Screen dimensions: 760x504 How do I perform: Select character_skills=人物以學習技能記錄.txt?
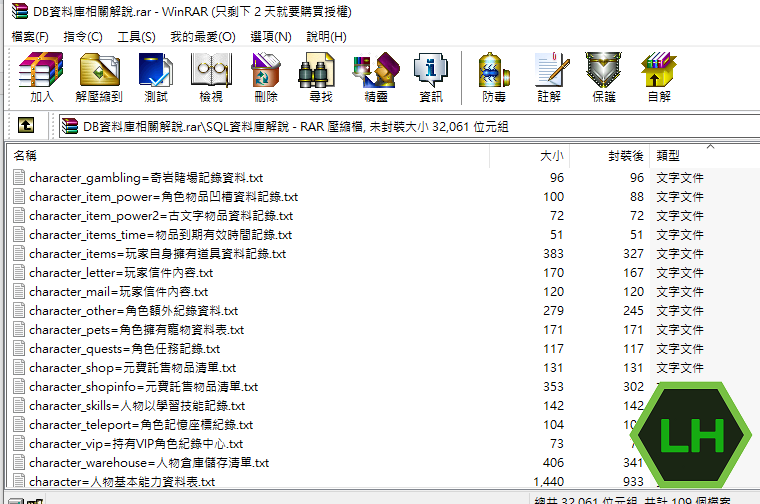point(137,406)
